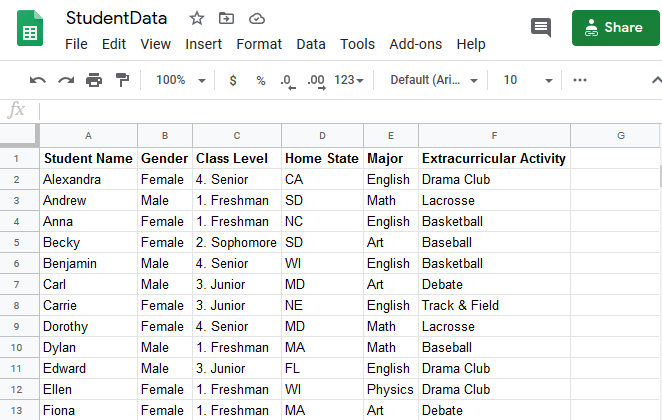Viewport: 662px width, 420px height.
Task: Select the cell containing 'Dylan'
Action: pos(88,347)
